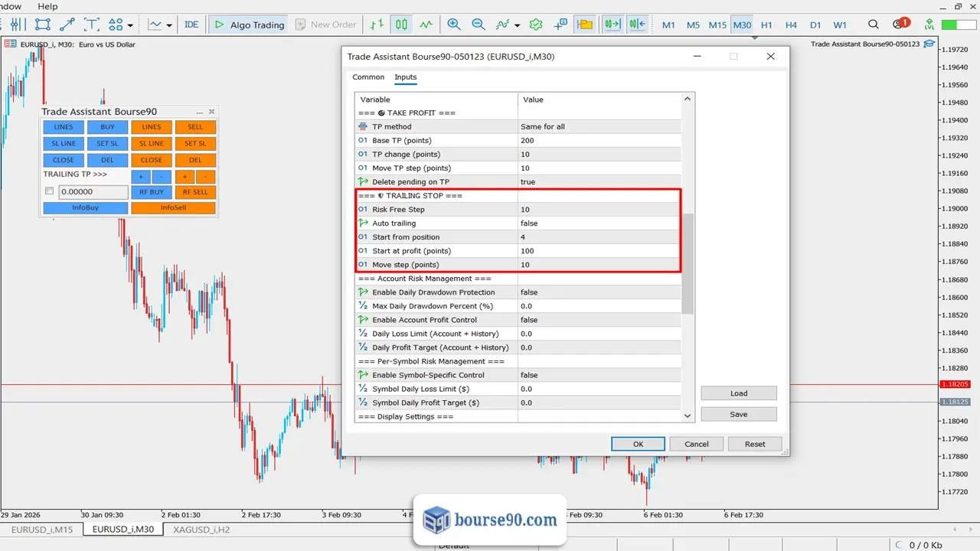
Task: Open the chart type line dropdown
Action: [160, 24]
